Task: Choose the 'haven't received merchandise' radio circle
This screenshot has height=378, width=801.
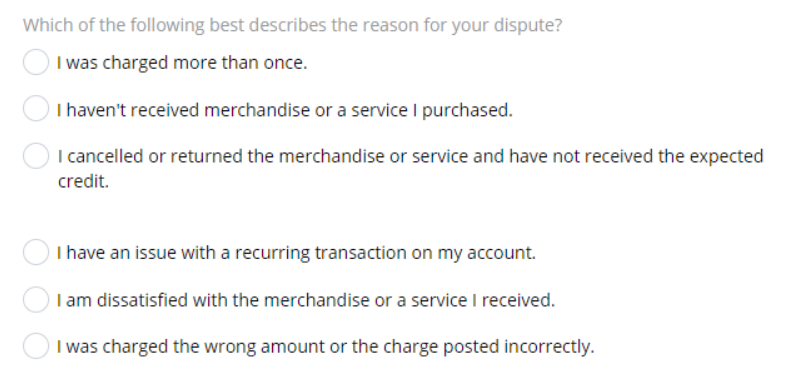Action: [x=36, y=108]
